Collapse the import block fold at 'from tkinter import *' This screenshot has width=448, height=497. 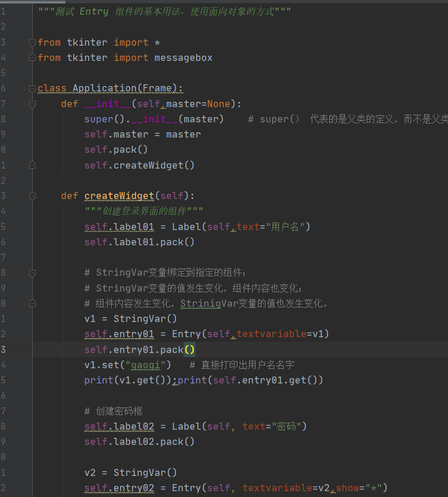(x=32, y=43)
